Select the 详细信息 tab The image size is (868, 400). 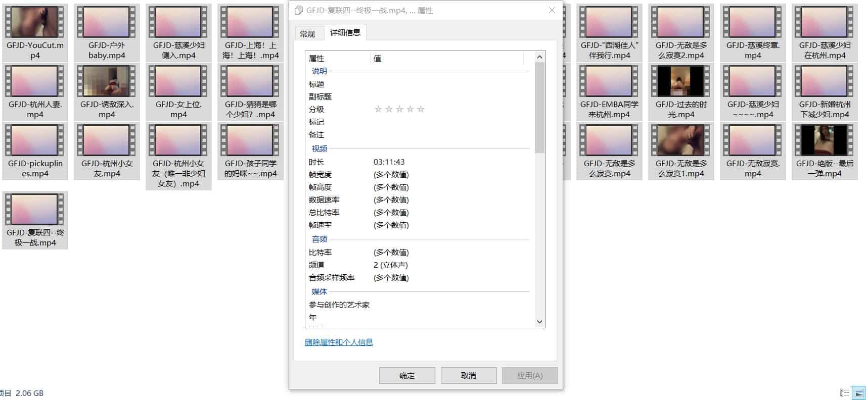tap(345, 33)
